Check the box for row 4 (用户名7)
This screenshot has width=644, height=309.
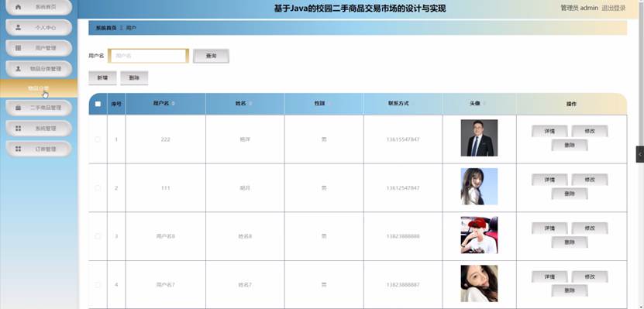point(98,285)
